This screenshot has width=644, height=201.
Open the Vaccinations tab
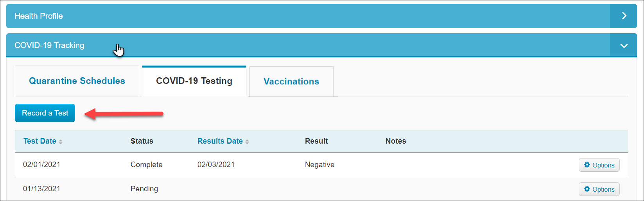[291, 81]
